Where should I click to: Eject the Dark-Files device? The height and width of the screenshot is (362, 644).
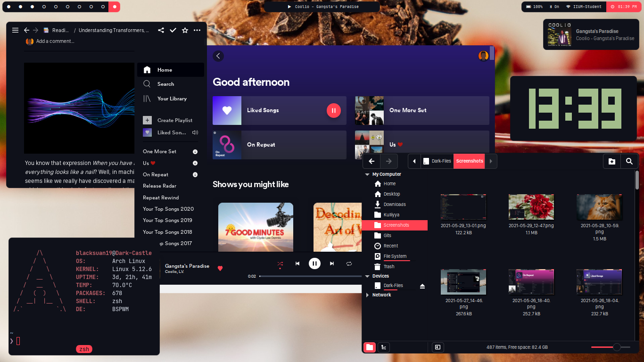click(x=422, y=286)
